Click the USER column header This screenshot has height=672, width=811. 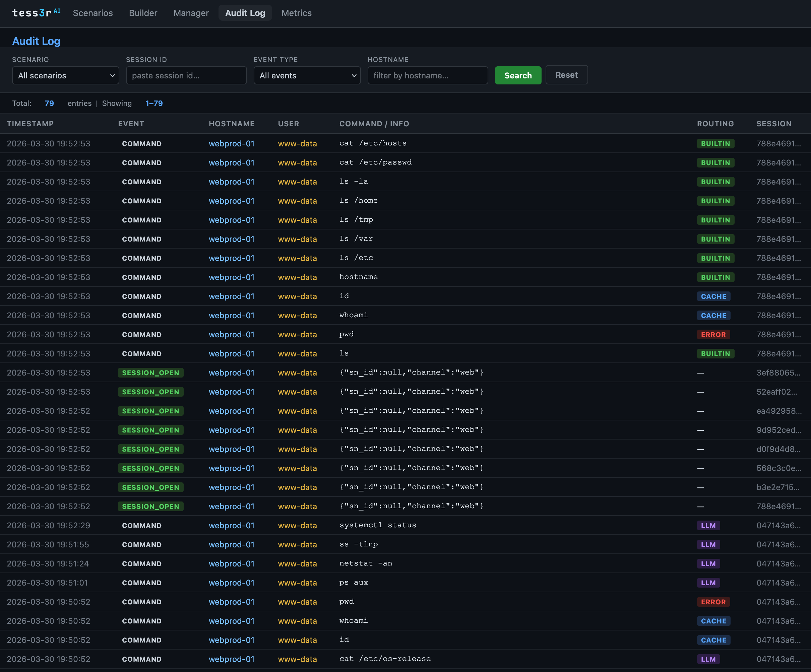289,124
